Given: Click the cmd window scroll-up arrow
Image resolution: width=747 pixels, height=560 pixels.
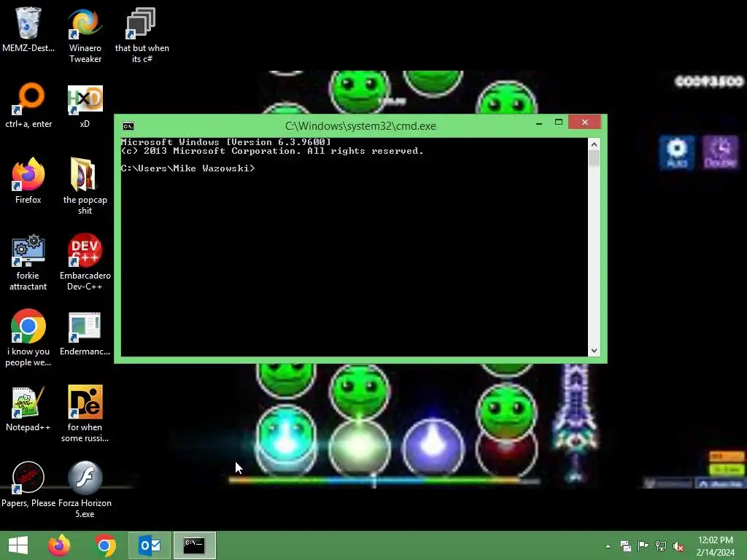Looking at the screenshot, I should (x=594, y=144).
